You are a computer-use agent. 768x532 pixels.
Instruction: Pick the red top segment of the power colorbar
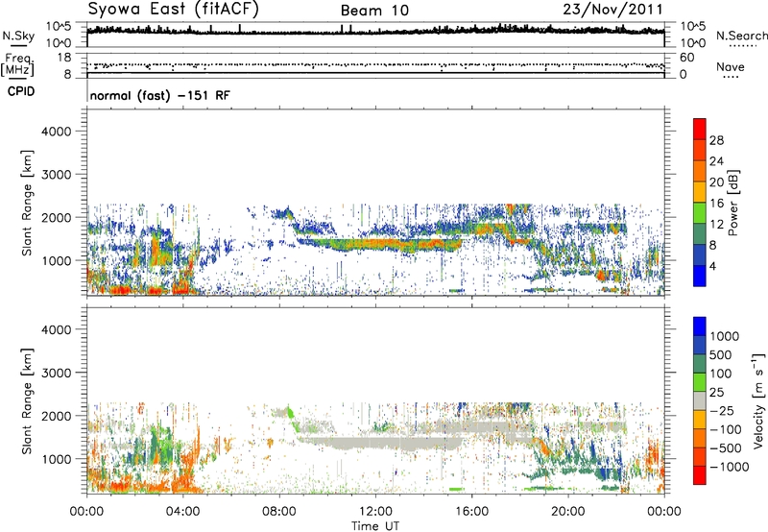pos(700,129)
